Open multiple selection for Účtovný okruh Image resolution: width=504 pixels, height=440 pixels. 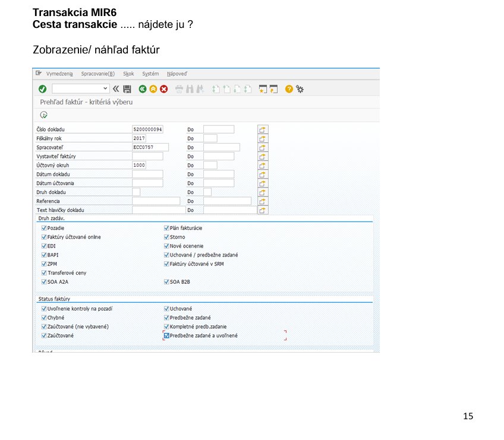click(263, 165)
